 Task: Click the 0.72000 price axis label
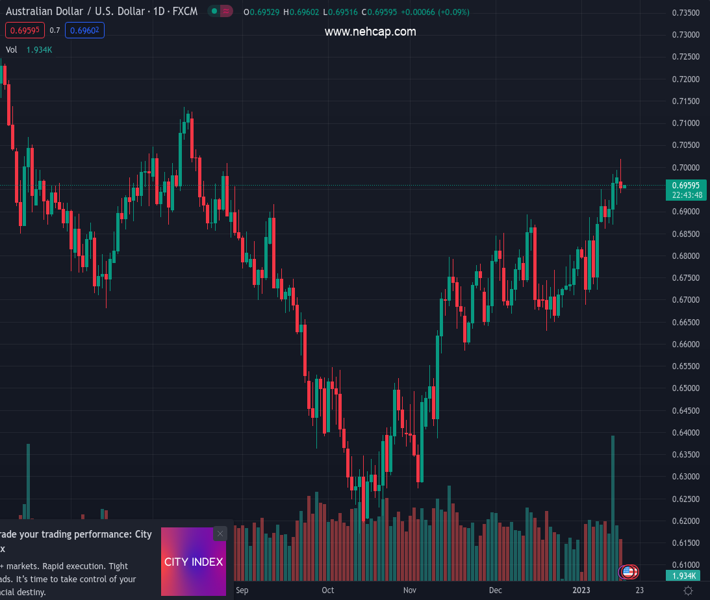(686, 79)
